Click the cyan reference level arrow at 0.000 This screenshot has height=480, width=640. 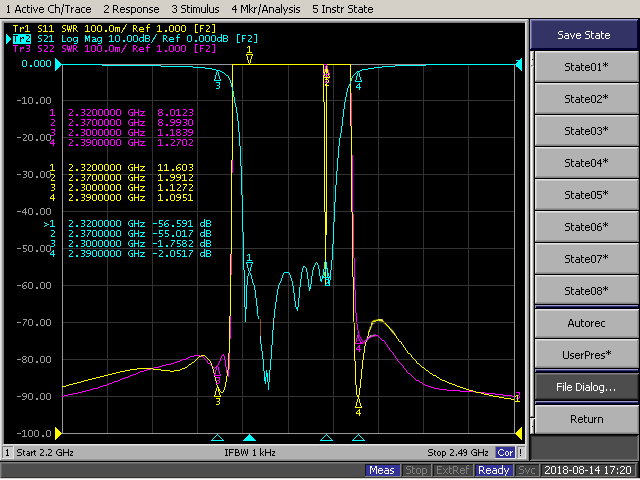58,64
